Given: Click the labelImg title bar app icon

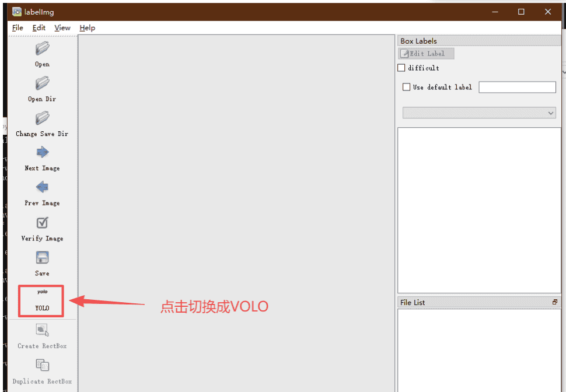Looking at the screenshot, I should coord(16,12).
